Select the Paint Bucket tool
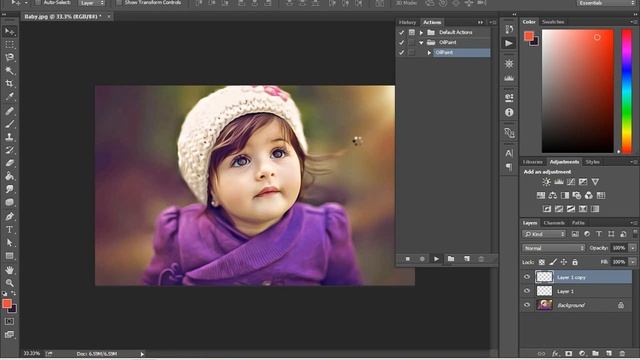Viewport: 640px width, 360px height. coord(9,176)
